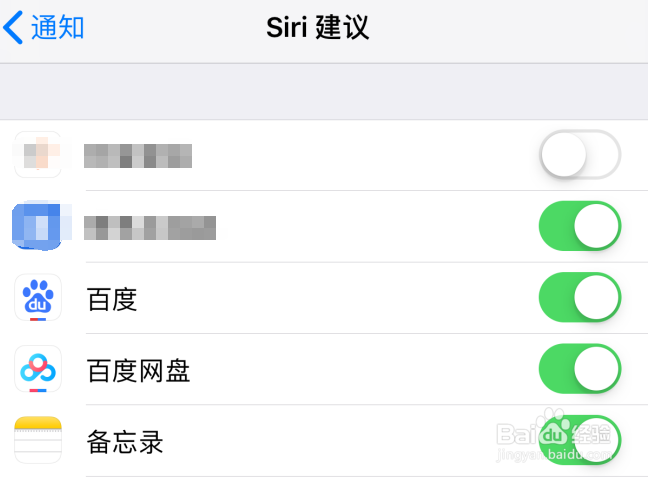Image resolution: width=648 pixels, height=477 pixels.
Task: Click the Baidu paw-print app icon
Action: click(38, 298)
